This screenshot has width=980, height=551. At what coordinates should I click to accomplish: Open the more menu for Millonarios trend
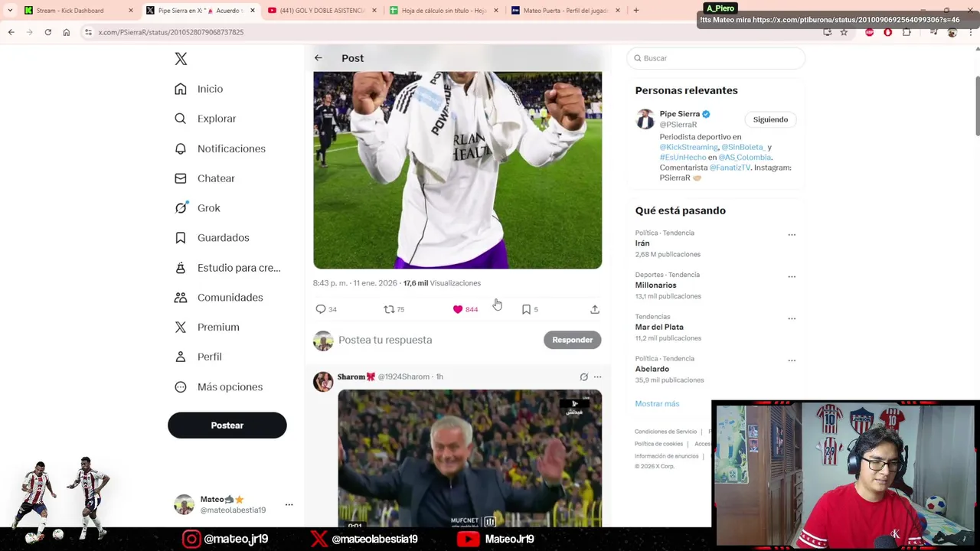coord(792,277)
